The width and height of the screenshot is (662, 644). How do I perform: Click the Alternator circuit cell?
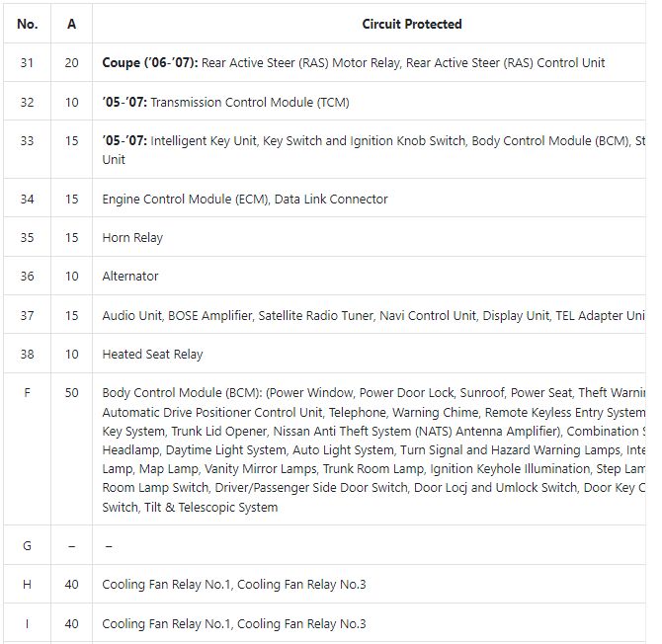[130, 276]
